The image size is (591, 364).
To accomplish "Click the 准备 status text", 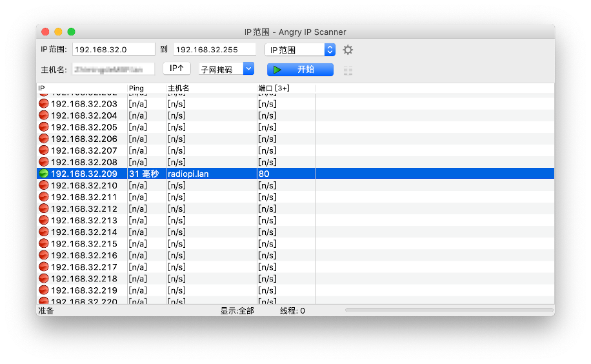I will (46, 311).
